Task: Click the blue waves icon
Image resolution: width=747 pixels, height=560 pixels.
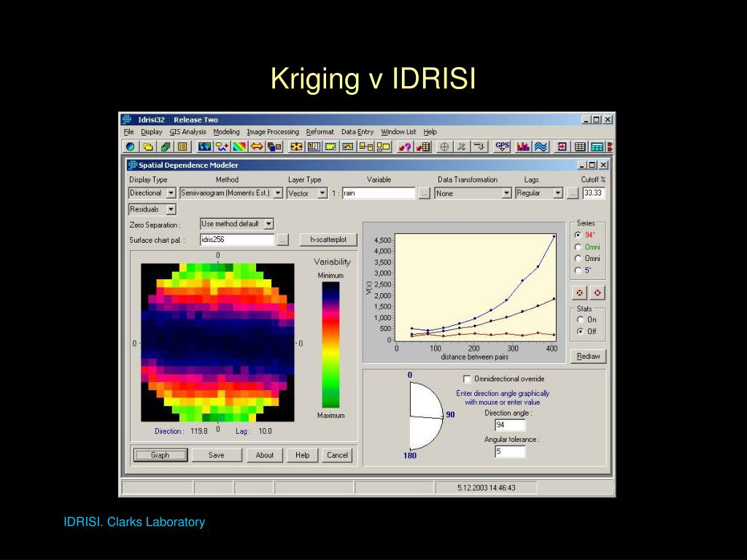Action: (x=541, y=147)
